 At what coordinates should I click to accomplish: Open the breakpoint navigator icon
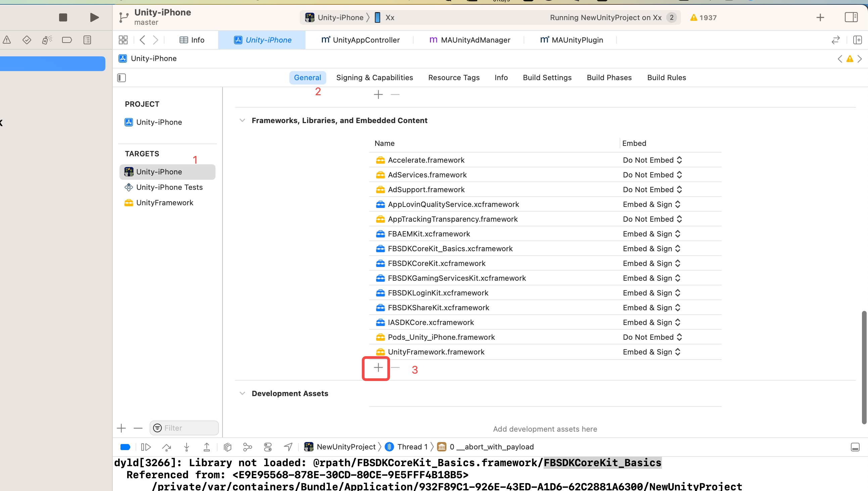tap(67, 40)
